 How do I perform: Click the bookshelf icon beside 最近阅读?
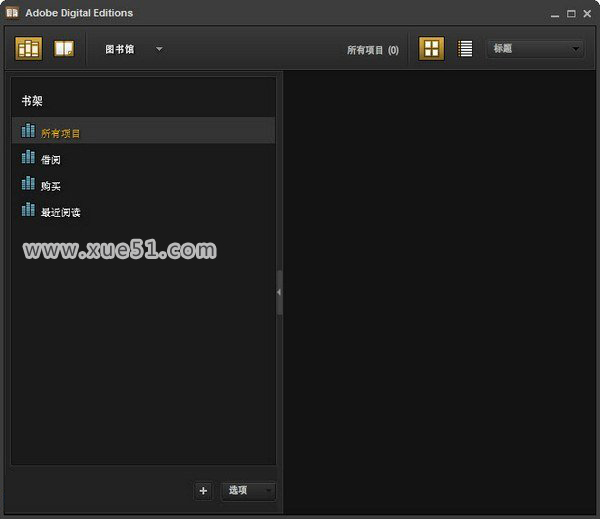click(x=28, y=209)
